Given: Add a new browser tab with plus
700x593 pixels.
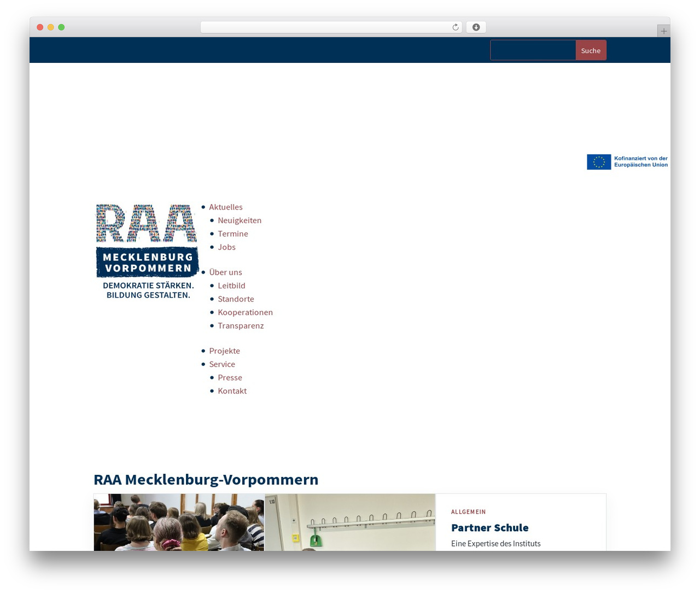Looking at the screenshot, I should click(x=663, y=31).
